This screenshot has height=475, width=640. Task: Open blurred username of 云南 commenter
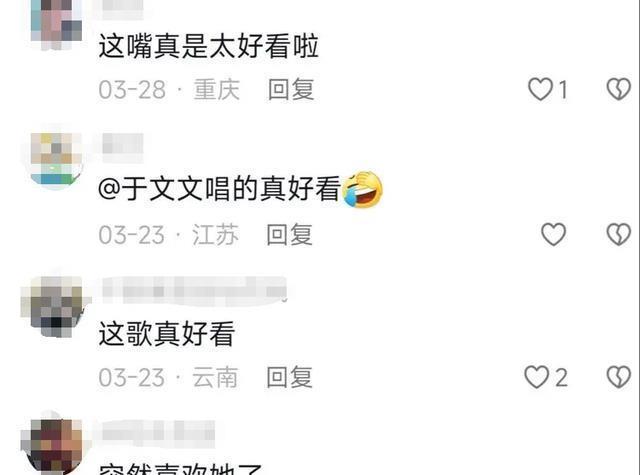pyautogui.click(x=194, y=291)
